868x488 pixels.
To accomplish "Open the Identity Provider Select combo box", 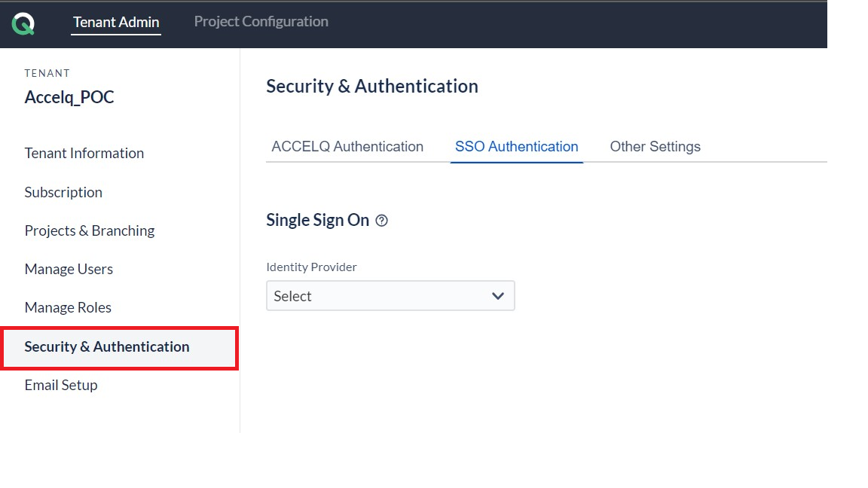I will (x=390, y=295).
